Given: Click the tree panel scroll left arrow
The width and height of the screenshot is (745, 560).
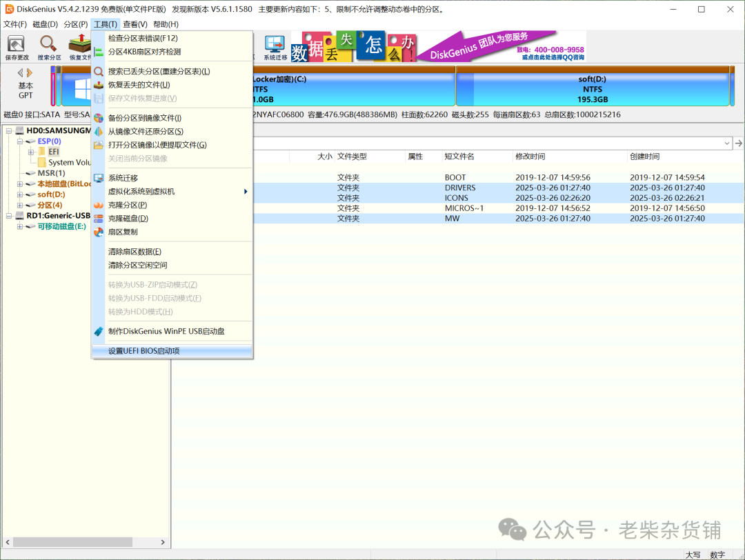Looking at the screenshot, I should (8, 542).
